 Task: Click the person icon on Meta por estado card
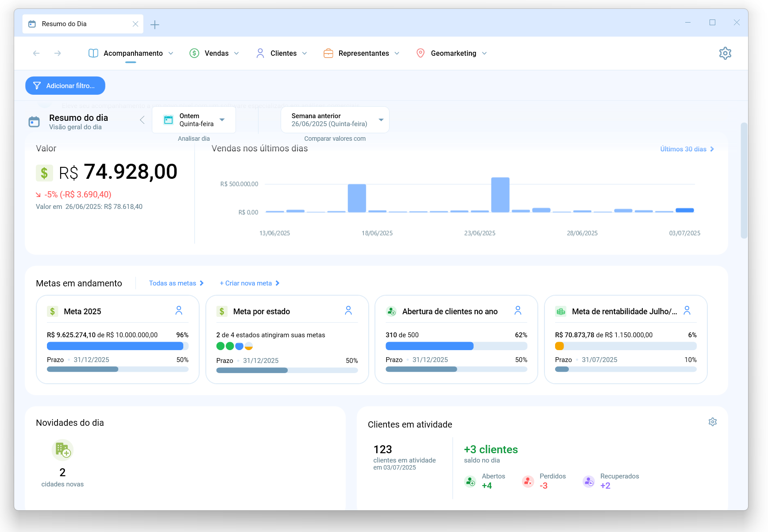[348, 310]
